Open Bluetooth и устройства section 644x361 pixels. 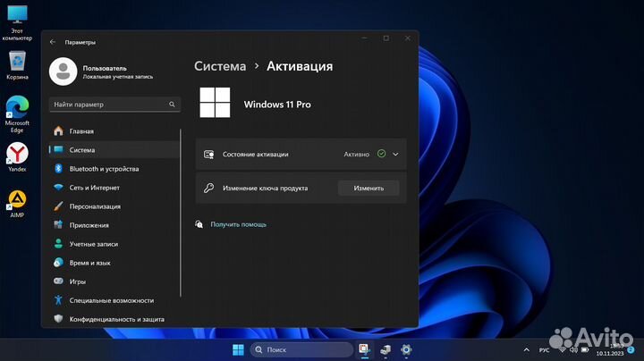114,169
